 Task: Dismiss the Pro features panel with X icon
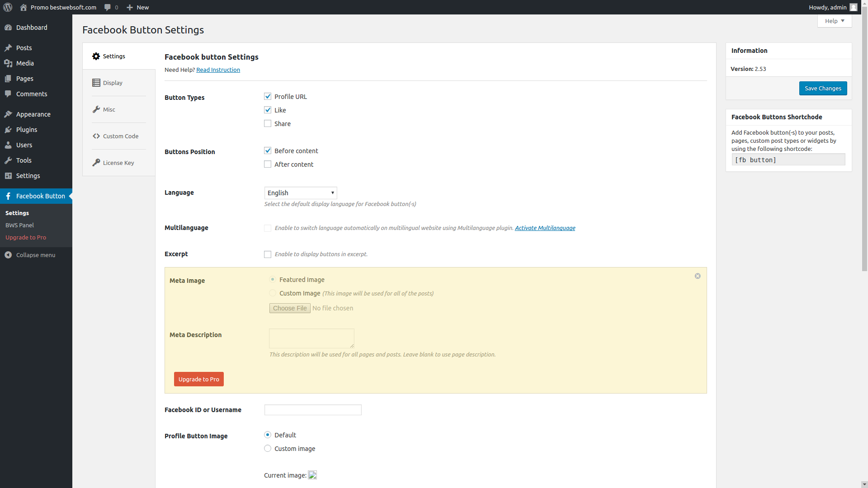698,276
